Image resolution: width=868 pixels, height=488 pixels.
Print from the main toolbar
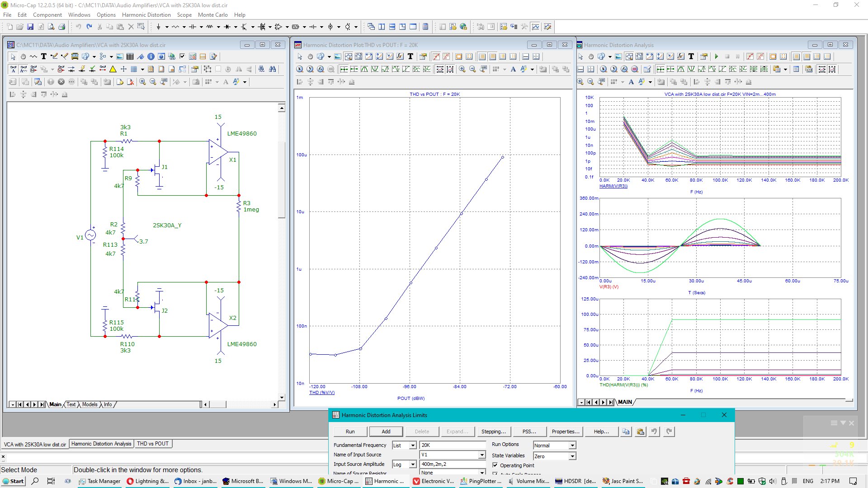pyautogui.click(x=62, y=27)
